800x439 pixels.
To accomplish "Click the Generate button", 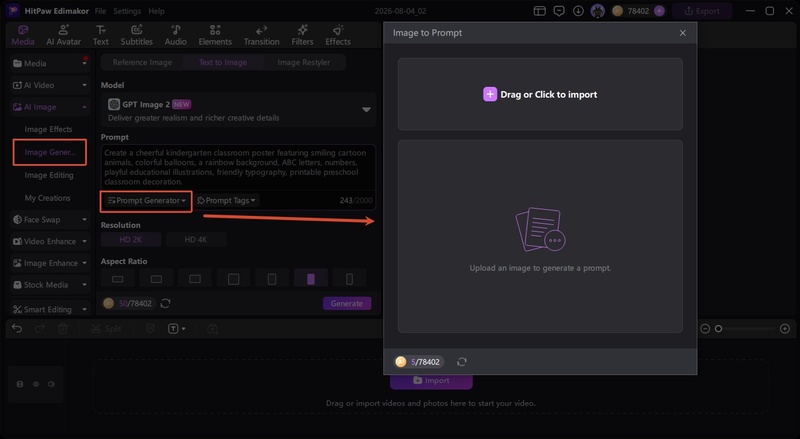I will (347, 303).
